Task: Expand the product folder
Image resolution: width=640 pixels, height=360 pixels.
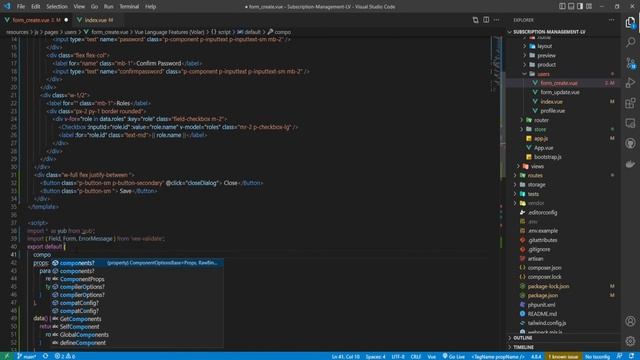Action: [x=546, y=64]
